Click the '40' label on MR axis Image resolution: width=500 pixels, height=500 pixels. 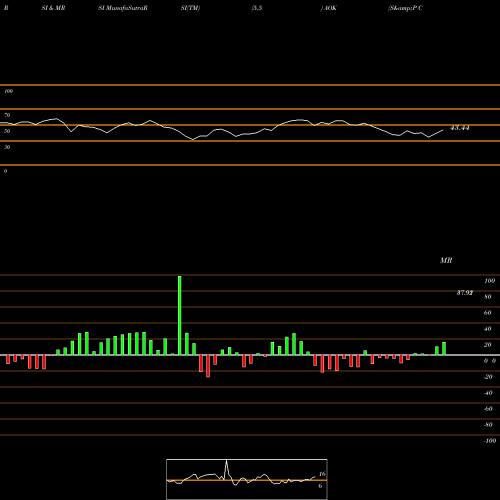pos(488,329)
